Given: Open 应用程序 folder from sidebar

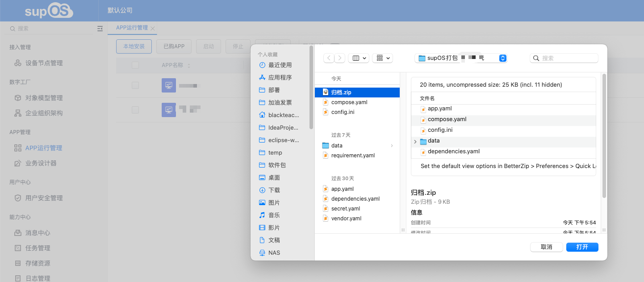Looking at the screenshot, I should pos(280,77).
